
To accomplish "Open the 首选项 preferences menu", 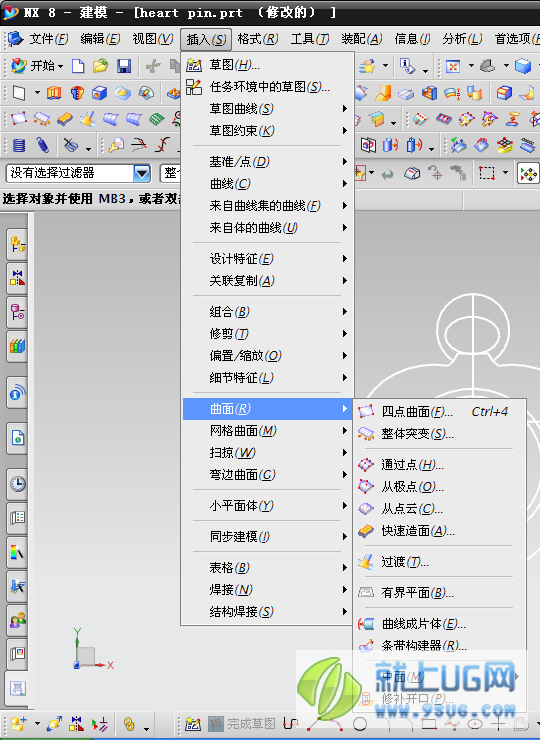I will click(x=516, y=39).
